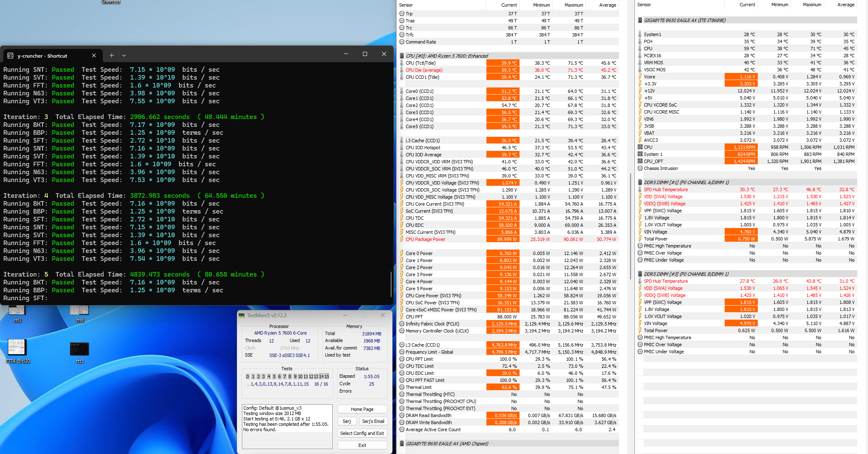Select CPU Package Power lightning icon
The width and height of the screenshot is (868, 454).
402,239
